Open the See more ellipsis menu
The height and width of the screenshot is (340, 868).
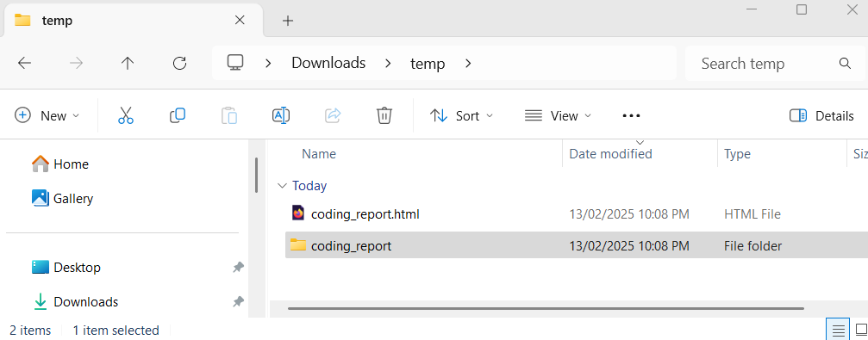pyautogui.click(x=631, y=115)
